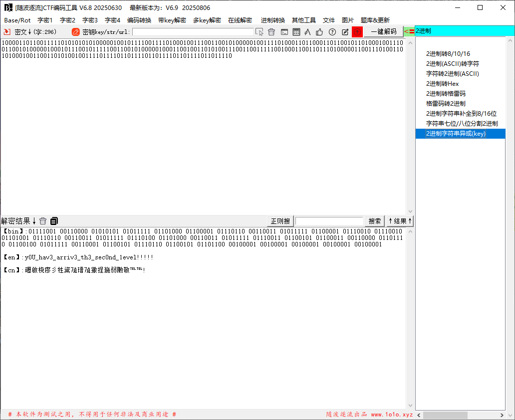
Task: Click the right panel horizontal scrollbar thumb
Action: [438, 415]
